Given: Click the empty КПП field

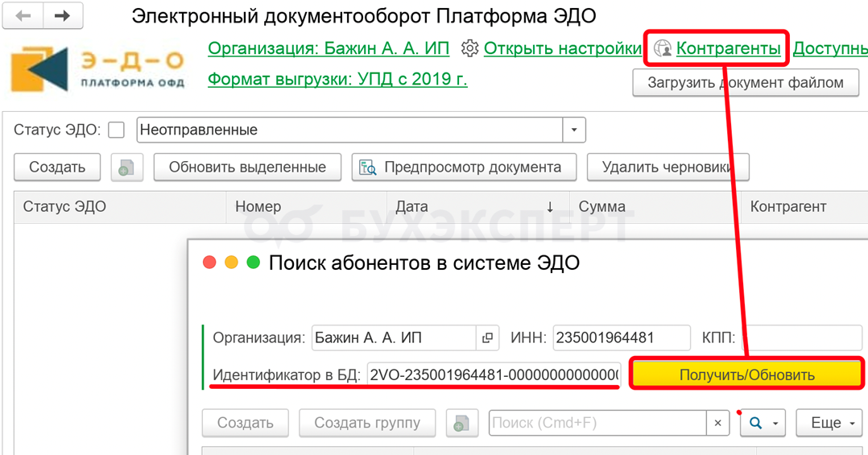Looking at the screenshot, I should click(802, 337).
